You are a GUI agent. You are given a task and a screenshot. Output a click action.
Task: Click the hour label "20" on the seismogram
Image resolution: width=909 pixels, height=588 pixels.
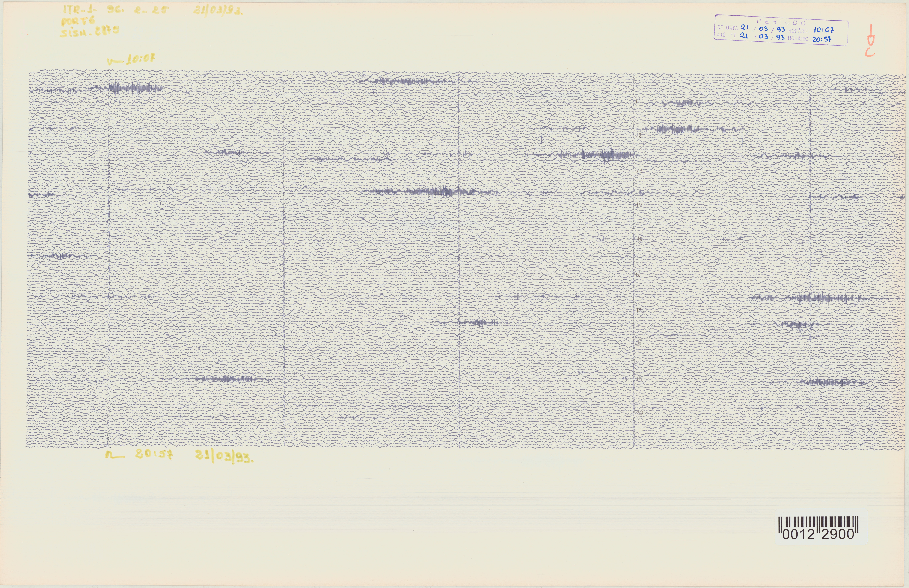pyautogui.click(x=640, y=413)
